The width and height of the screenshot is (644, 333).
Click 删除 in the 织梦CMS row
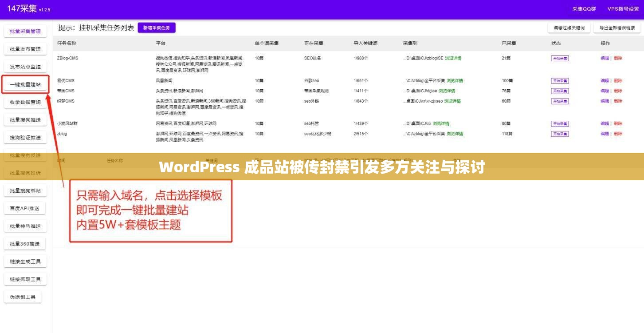tap(618, 101)
